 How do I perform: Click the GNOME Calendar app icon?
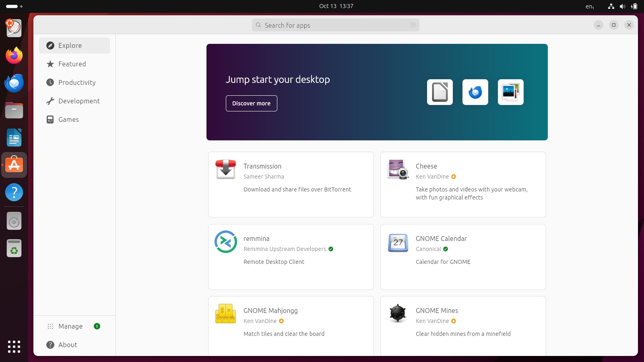pos(398,243)
